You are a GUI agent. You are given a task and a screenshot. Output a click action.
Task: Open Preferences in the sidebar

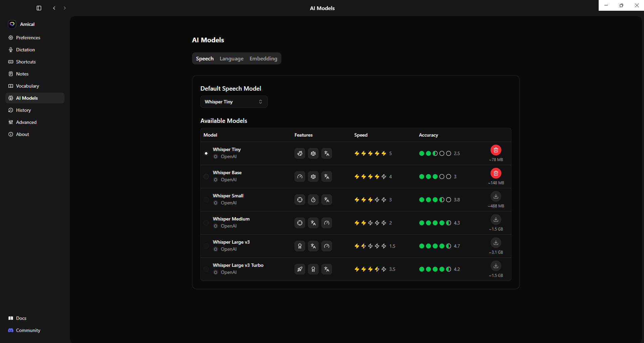pyautogui.click(x=28, y=38)
